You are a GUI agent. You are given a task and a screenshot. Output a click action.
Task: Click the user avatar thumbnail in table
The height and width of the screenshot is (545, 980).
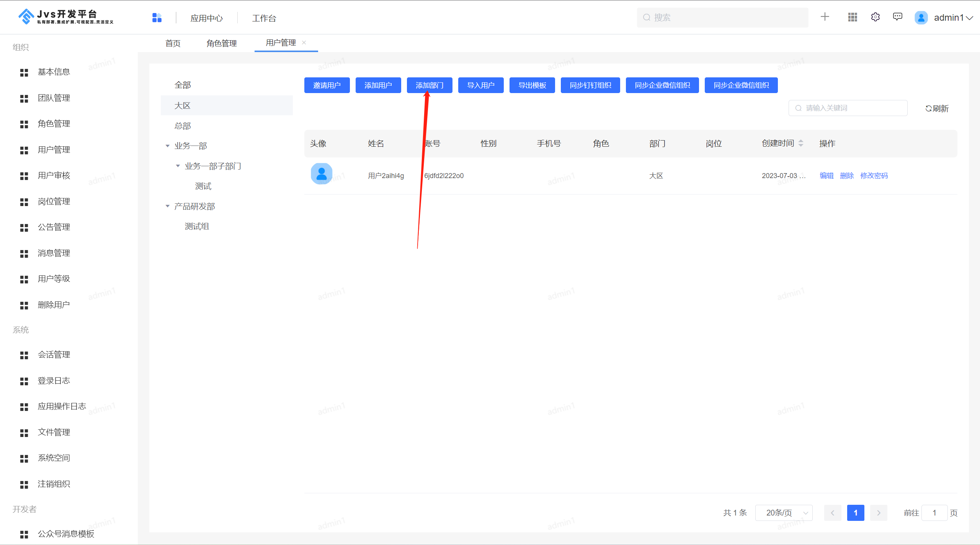point(321,175)
